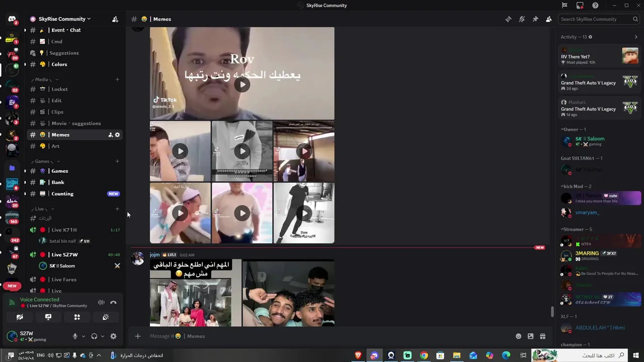Screen dimensions: 644x362
Task: Open Google Chrome from the taskbar
Action: click(x=424, y=355)
